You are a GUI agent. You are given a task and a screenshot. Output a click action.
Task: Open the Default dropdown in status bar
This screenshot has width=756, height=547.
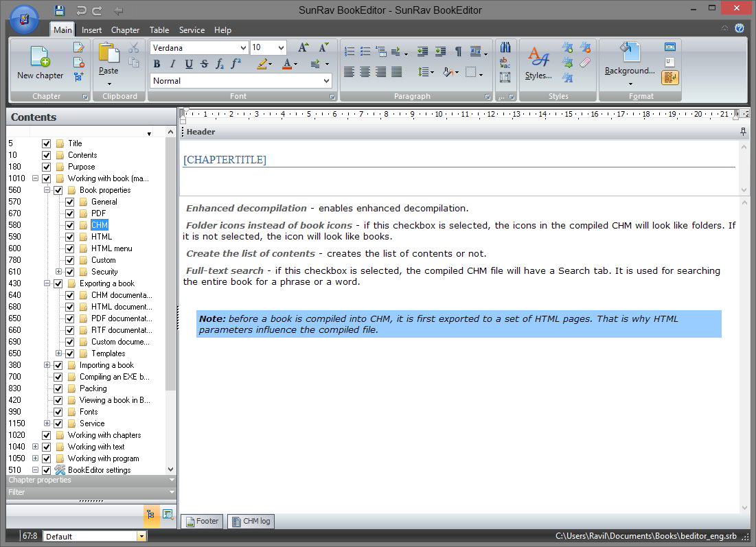(141, 537)
